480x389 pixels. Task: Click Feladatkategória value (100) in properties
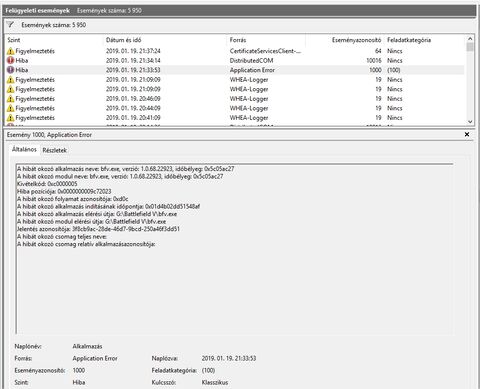208,370
